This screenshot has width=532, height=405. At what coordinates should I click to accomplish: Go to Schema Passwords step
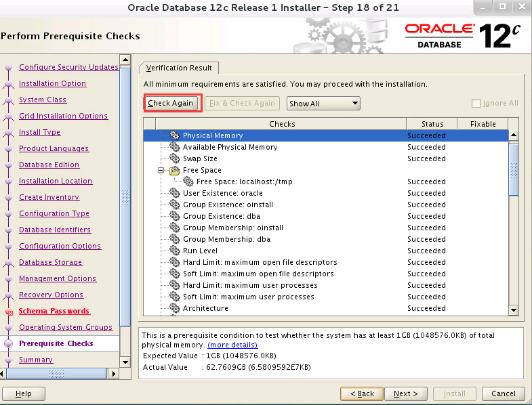click(54, 312)
